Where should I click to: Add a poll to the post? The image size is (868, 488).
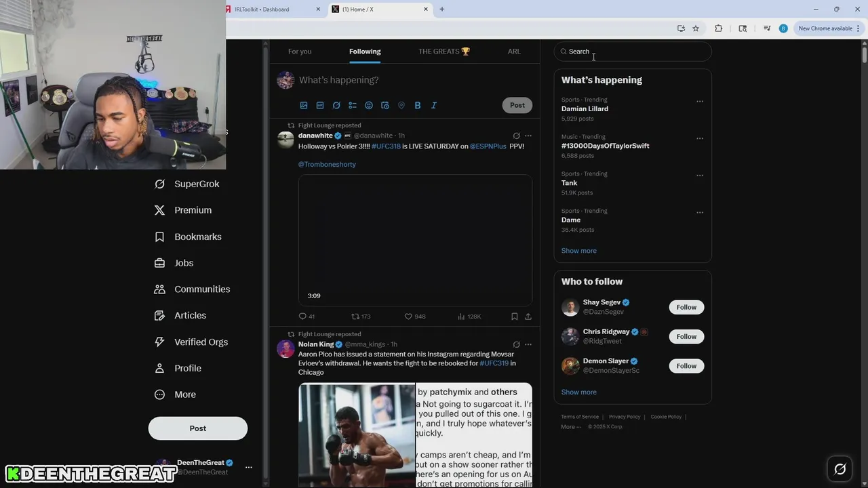353,106
